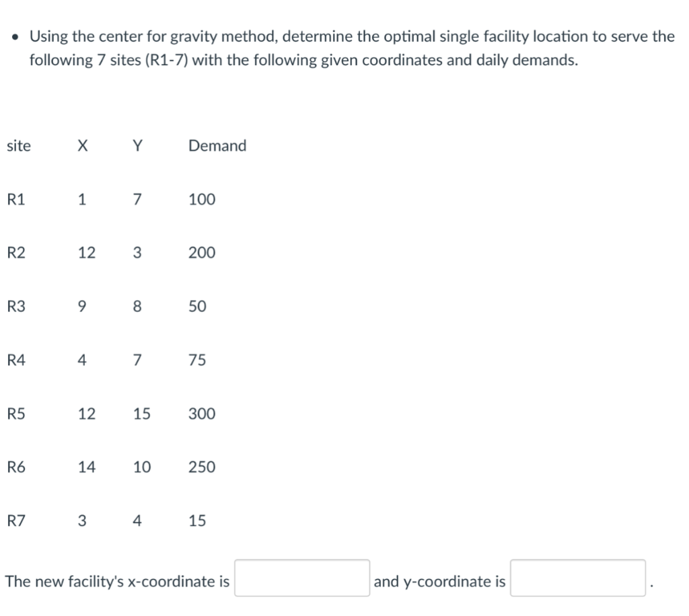Select the X column header
Viewport: 689px width, 616px height.
tap(81, 146)
